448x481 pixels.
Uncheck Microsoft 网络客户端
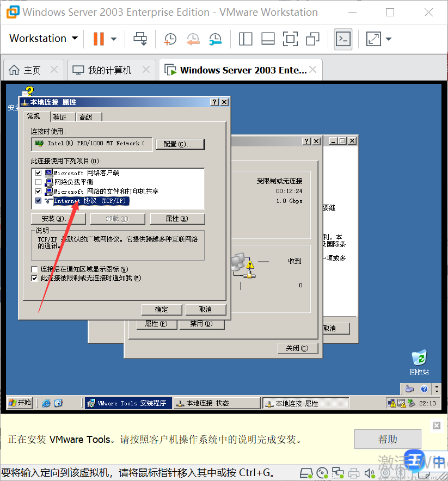tap(38, 173)
